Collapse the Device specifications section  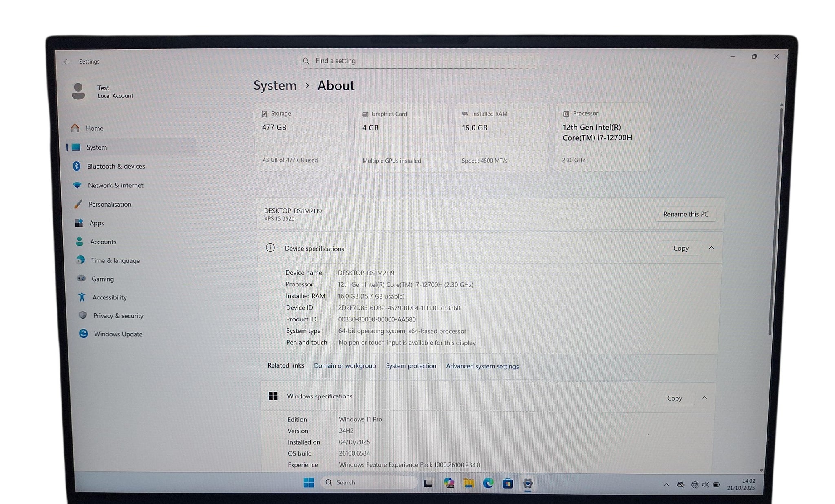pyautogui.click(x=711, y=248)
